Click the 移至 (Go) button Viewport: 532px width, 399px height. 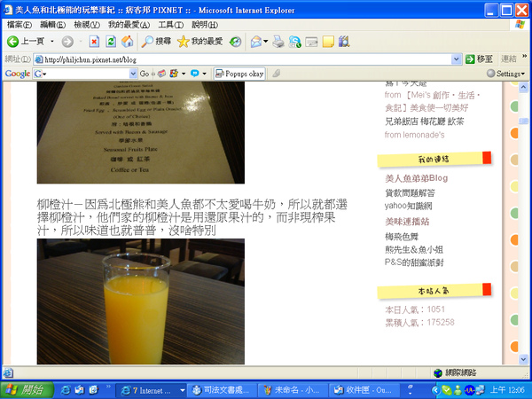tap(479, 59)
